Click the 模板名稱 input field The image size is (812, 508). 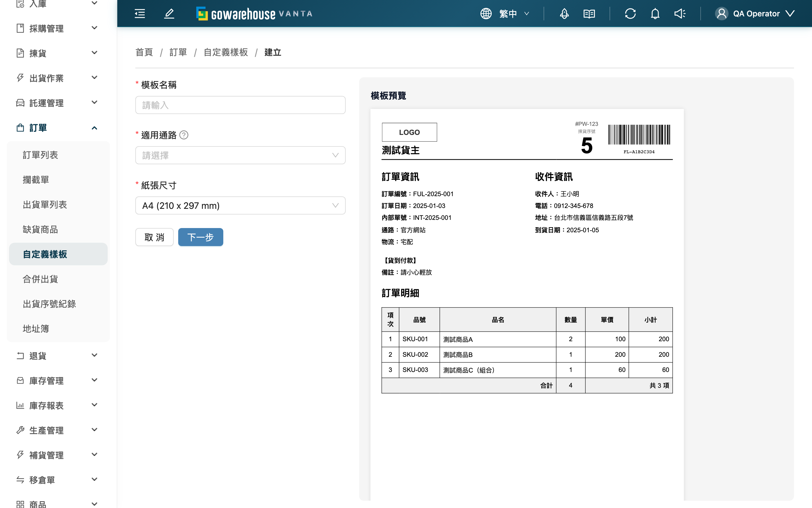240,105
